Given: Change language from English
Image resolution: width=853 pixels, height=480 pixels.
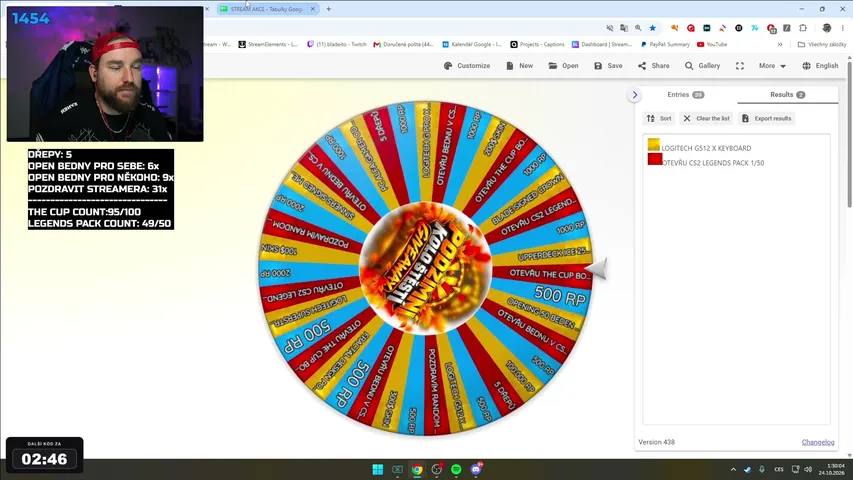Looking at the screenshot, I should pyautogui.click(x=820, y=66).
